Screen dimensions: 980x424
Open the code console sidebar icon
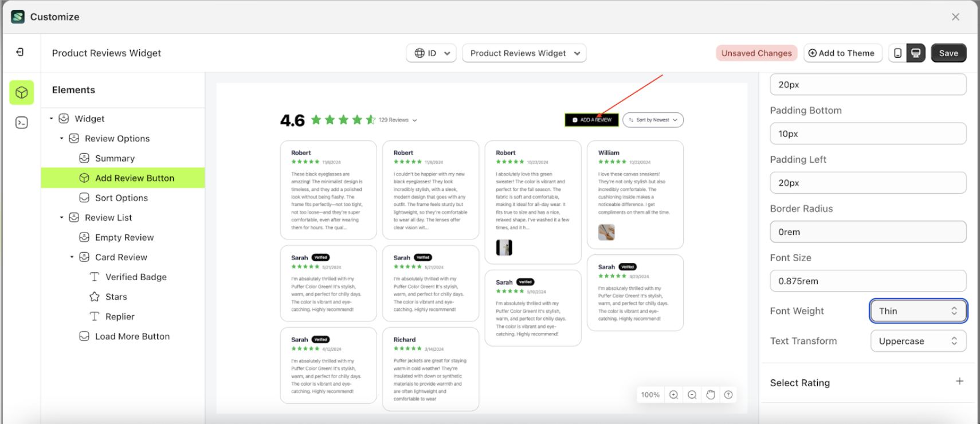click(22, 123)
